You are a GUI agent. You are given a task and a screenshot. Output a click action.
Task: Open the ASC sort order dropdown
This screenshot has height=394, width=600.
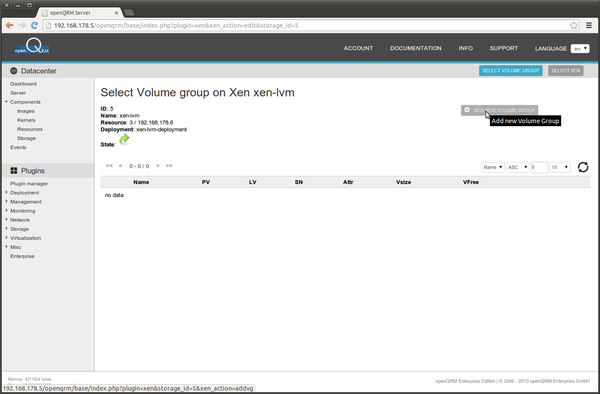click(x=518, y=167)
